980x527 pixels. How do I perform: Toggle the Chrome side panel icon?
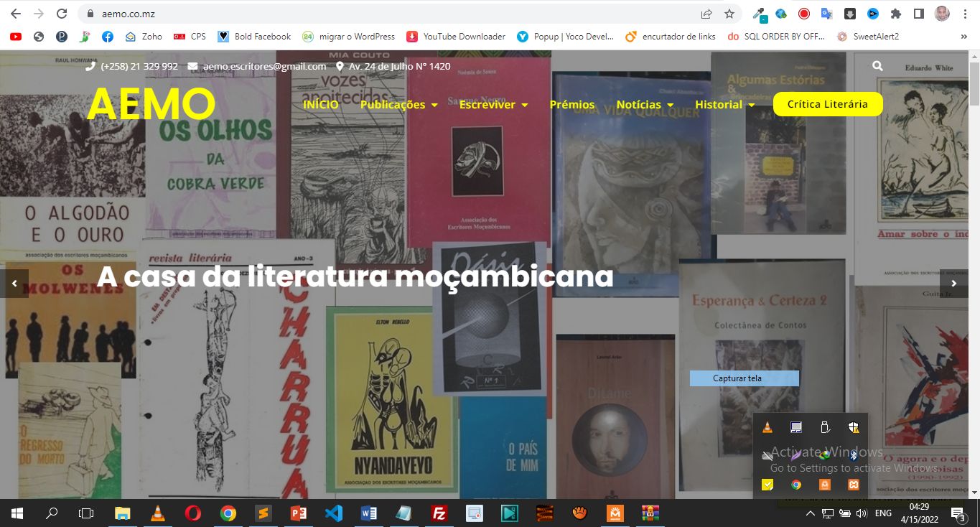pos(918,14)
